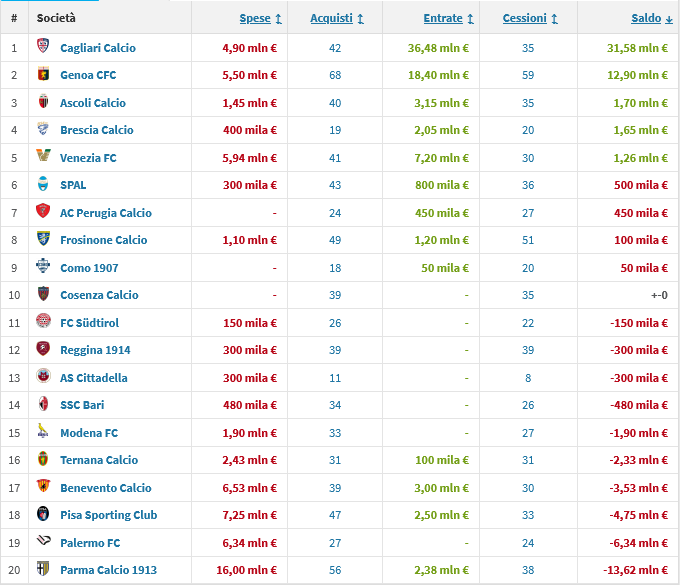Open the Ternana Calcio club link
Screen dimensions: 680x585
tap(99, 461)
